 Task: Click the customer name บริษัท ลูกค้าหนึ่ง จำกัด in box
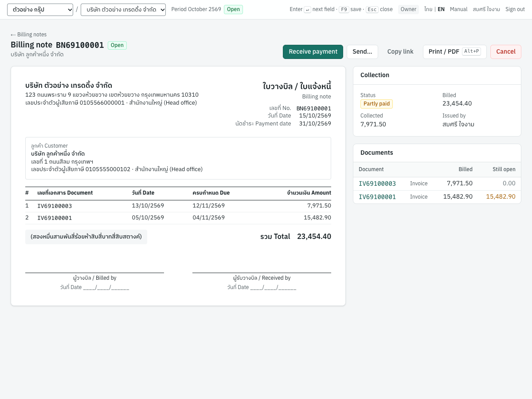pyautogui.click(x=58, y=154)
